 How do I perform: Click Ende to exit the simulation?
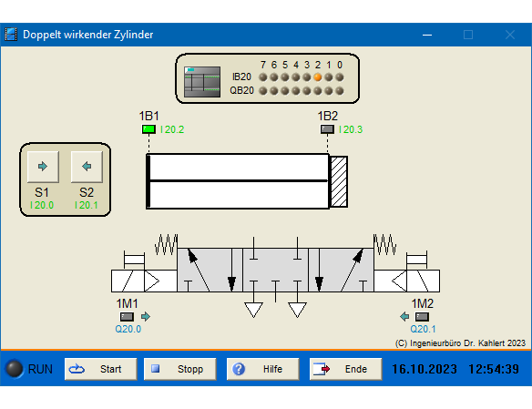[345, 369]
